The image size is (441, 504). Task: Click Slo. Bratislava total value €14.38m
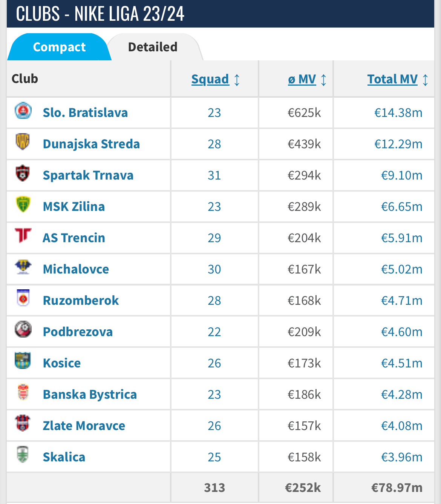[x=398, y=112]
